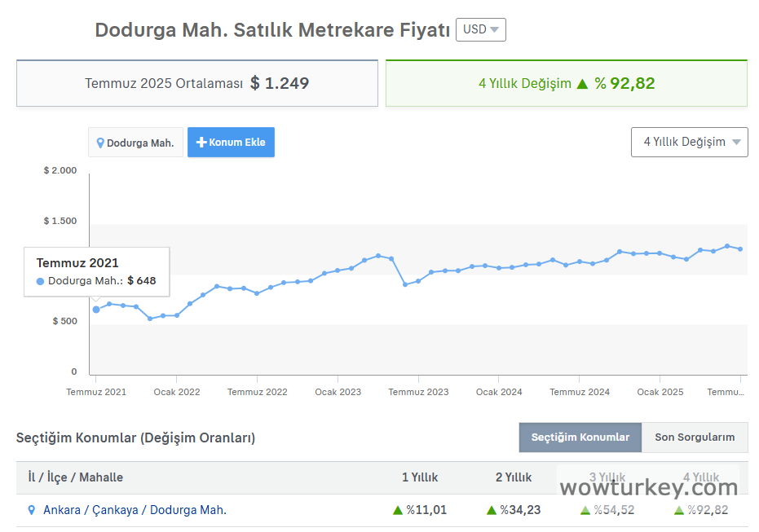The image size is (759, 532).
Task: Click the blue legend dot in tooltip
Action: (41, 281)
